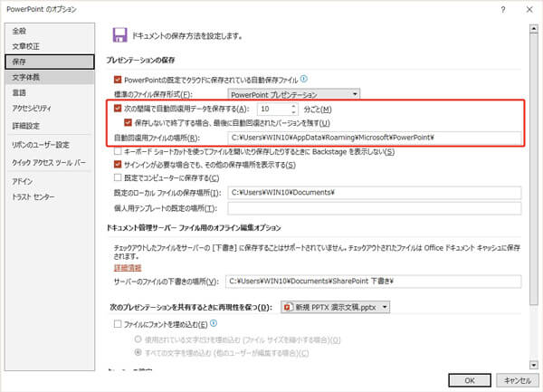Screen dimensions: 543x392
Task: Open presentation selector dropdown 新規 PPTX 演示文稿.pptx
Action: pos(335,307)
